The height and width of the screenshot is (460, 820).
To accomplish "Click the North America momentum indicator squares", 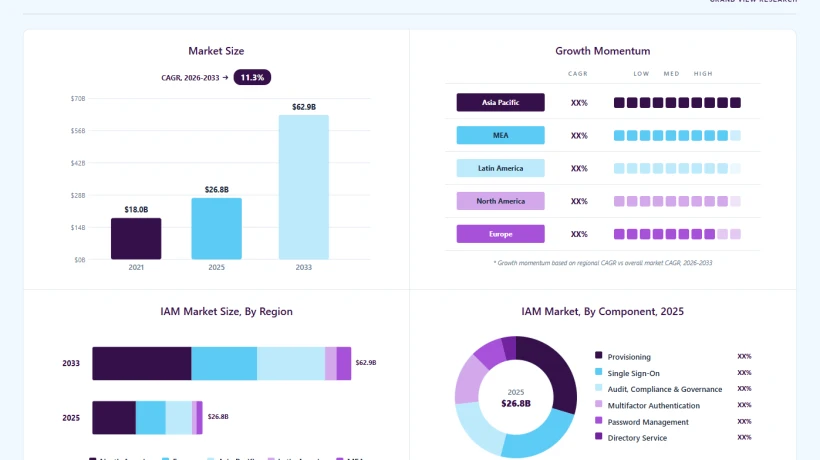I will coord(677,201).
